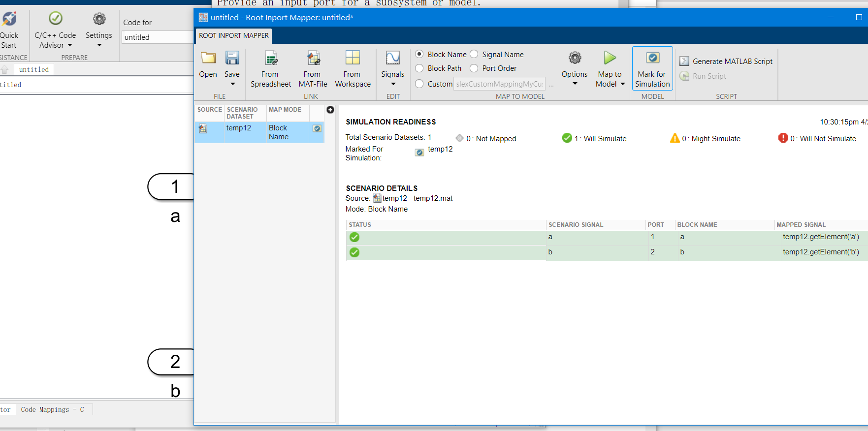This screenshot has width=868, height=431.
Task: Click the Will Not Simulate error icon
Action: [783, 138]
